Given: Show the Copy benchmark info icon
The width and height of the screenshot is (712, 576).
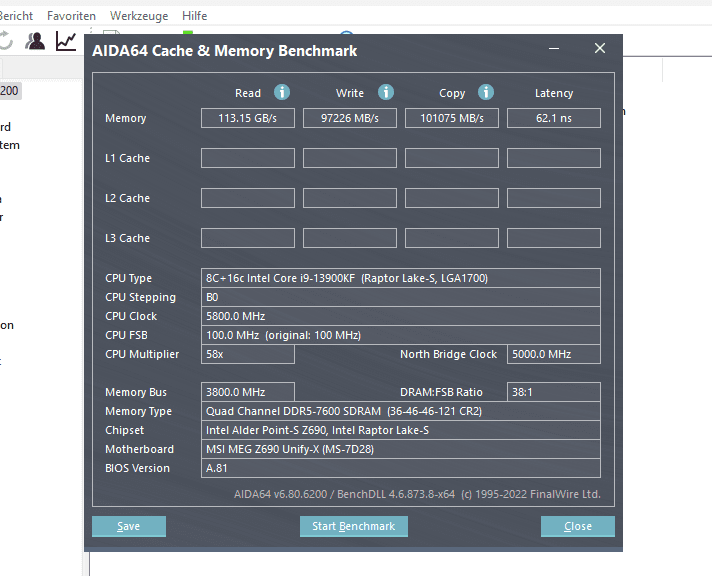Looking at the screenshot, I should [x=485, y=92].
